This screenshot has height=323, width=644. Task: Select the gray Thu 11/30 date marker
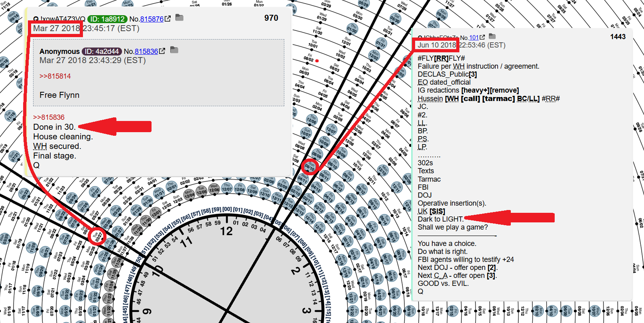pyautogui.click(x=146, y=221)
